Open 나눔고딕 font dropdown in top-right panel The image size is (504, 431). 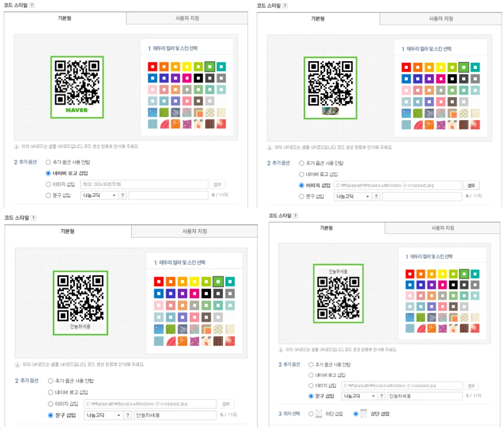coord(353,196)
